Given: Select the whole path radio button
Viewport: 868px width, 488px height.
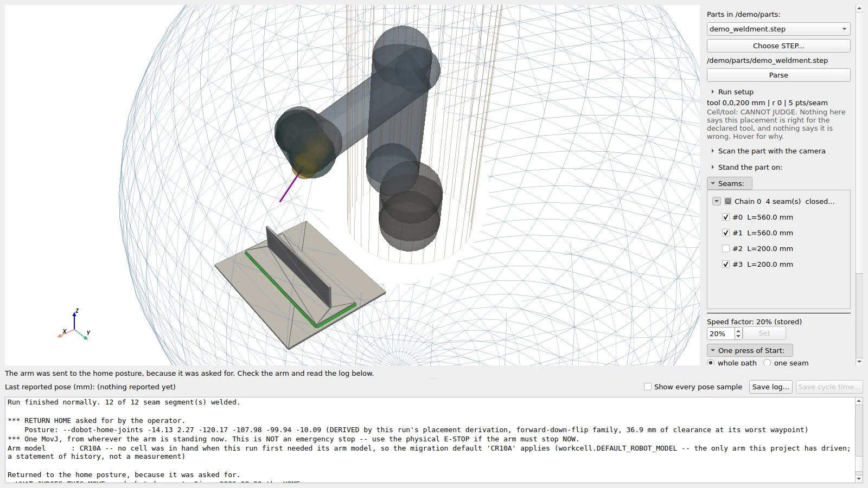Looking at the screenshot, I should [711, 363].
